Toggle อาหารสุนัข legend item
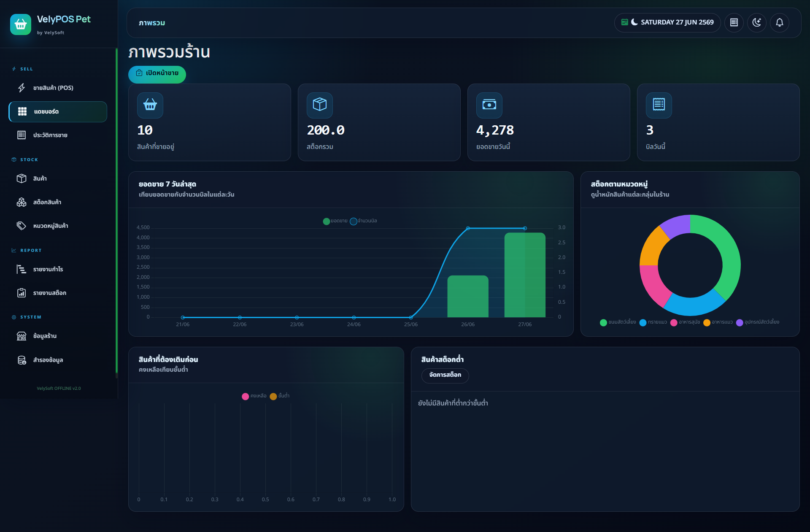The width and height of the screenshot is (810, 532). click(685, 322)
